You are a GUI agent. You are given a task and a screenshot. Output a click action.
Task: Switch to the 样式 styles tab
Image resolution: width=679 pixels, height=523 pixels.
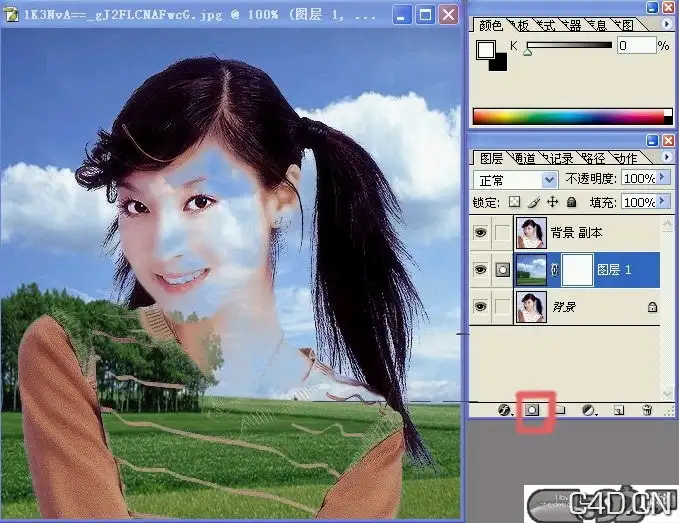point(546,26)
